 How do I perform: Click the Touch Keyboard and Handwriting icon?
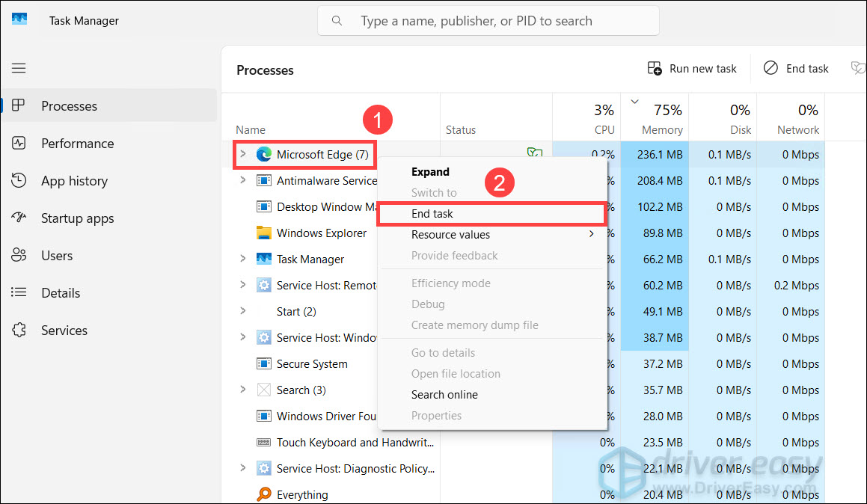(x=264, y=442)
